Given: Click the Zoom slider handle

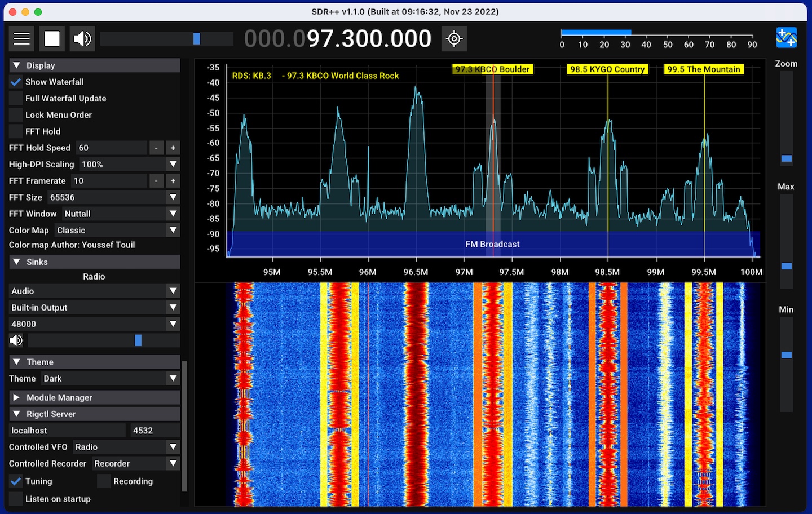Looking at the screenshot, I should pos(786,158).
